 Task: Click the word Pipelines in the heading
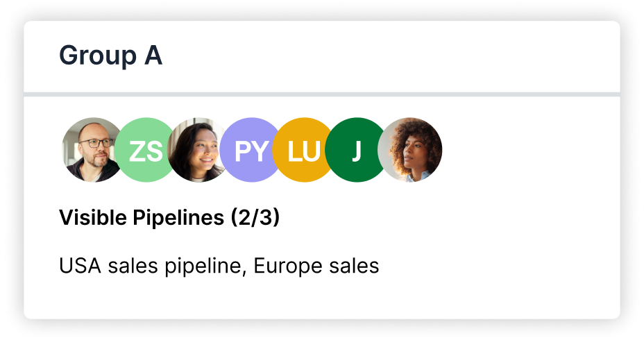(178, 218)
